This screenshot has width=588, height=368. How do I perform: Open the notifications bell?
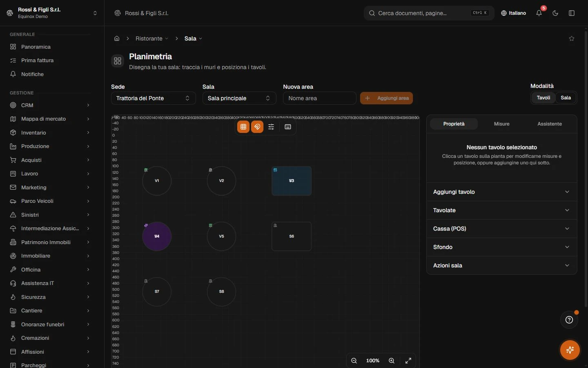tap(539, 13)
